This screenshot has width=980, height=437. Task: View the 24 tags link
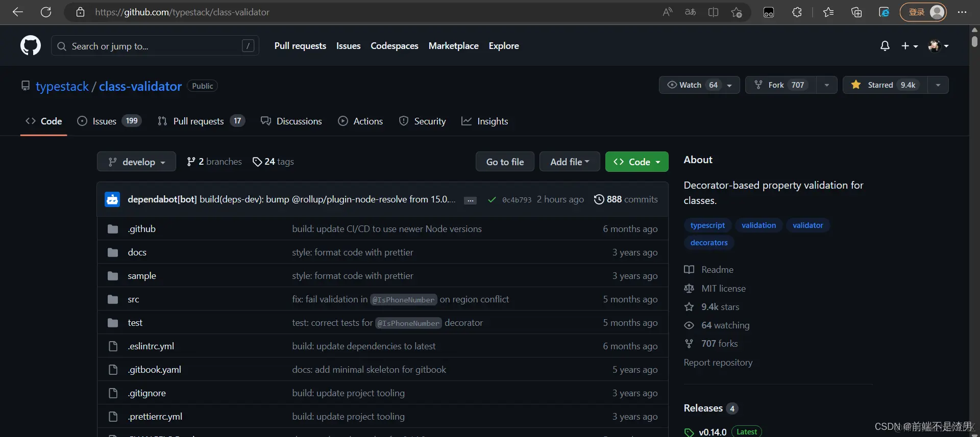click(x=273, y=162)
